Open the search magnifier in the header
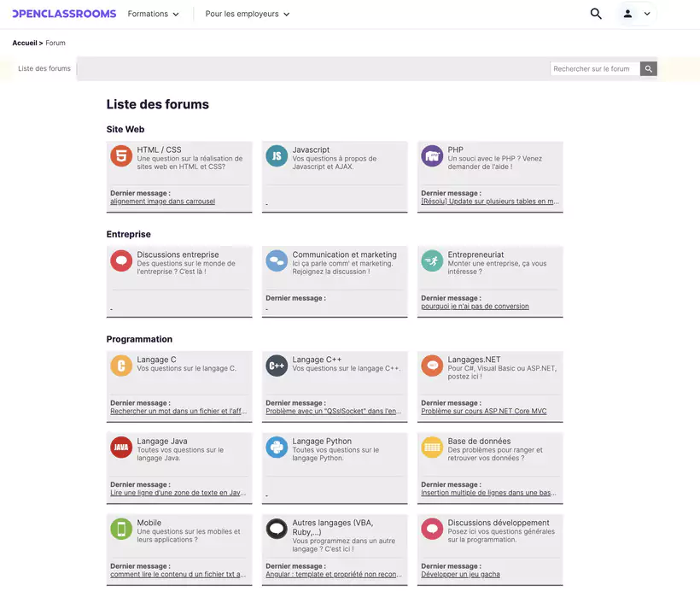The height and width of the screenshot is (597, 700). [595, 13]
